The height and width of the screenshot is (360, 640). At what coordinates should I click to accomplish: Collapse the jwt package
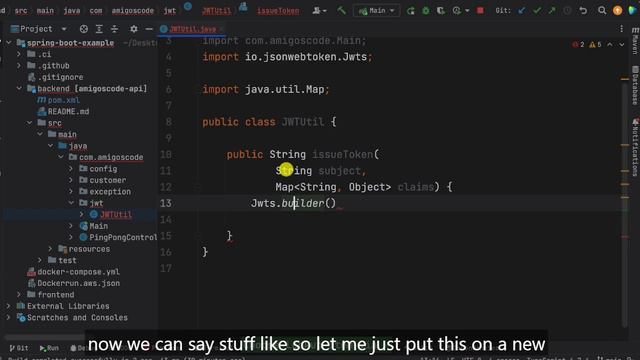[71, 203]
